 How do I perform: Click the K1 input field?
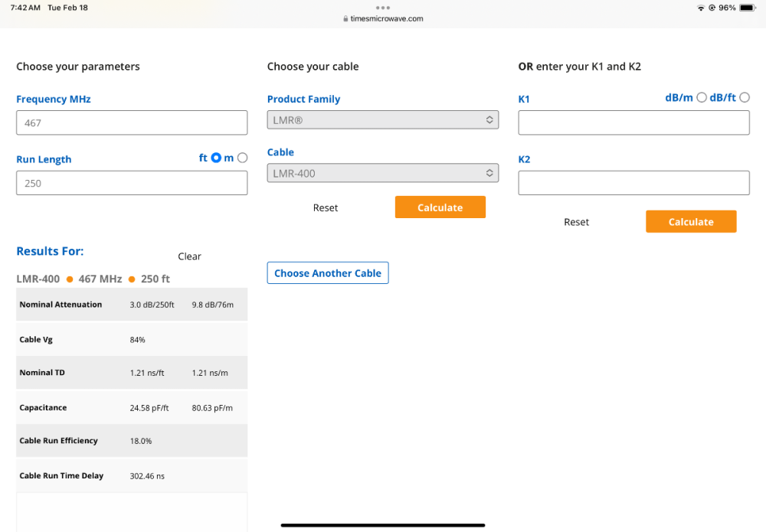(x=633, y=122)
